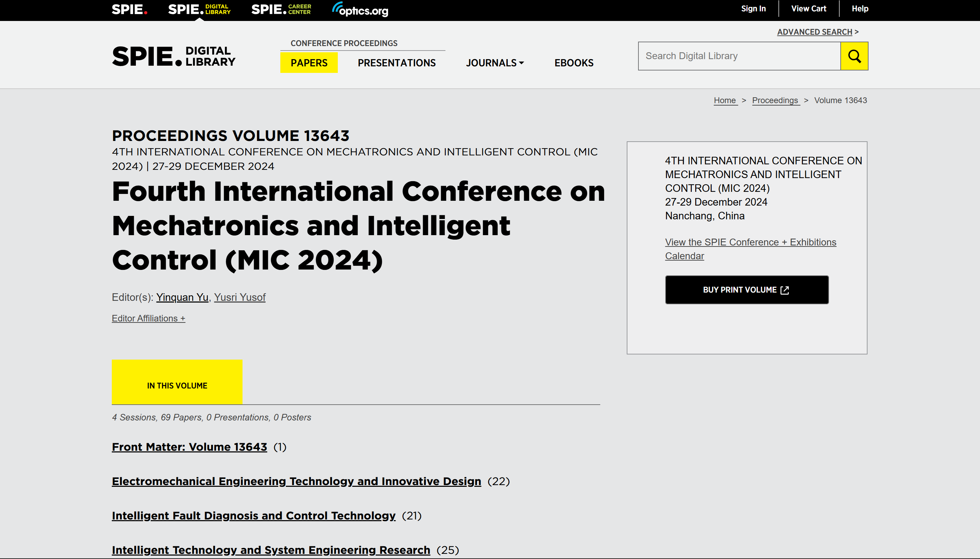Expand Editor Affiliations section
980x559 pixels.
pos(148,318)
